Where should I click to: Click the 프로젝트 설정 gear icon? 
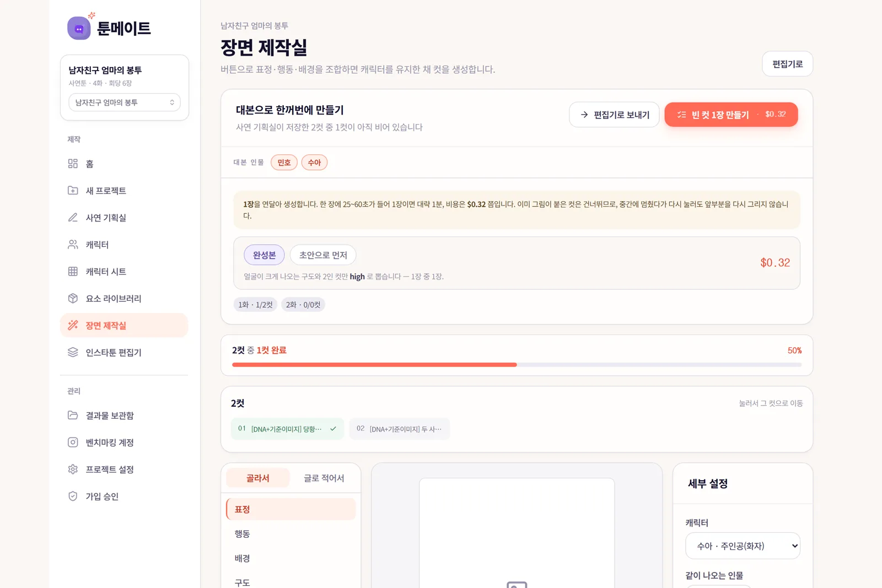[x=73, y=470]
